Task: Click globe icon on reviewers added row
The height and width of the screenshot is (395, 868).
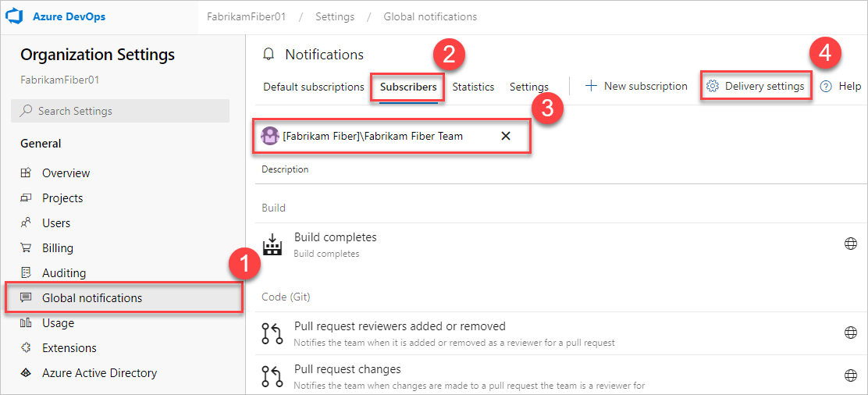Action: click(x=851, y=333)
